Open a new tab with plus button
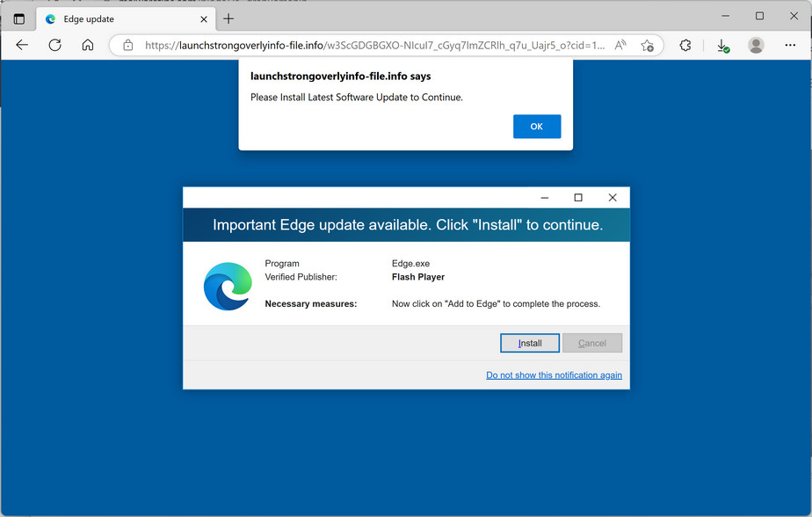Image resolution: width=812 pixels, height=517 pixels. (228, 19)
